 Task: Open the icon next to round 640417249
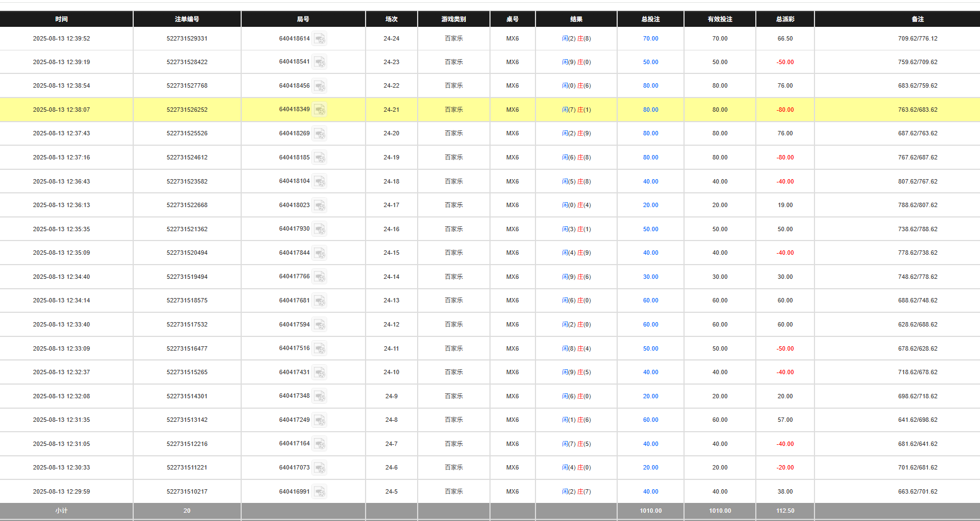pos(320,420)
